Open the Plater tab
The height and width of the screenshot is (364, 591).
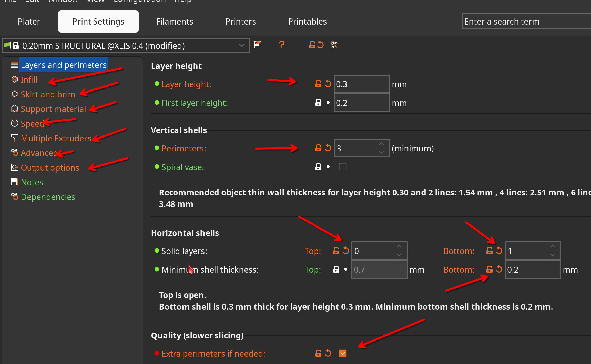tap(29, 21)
